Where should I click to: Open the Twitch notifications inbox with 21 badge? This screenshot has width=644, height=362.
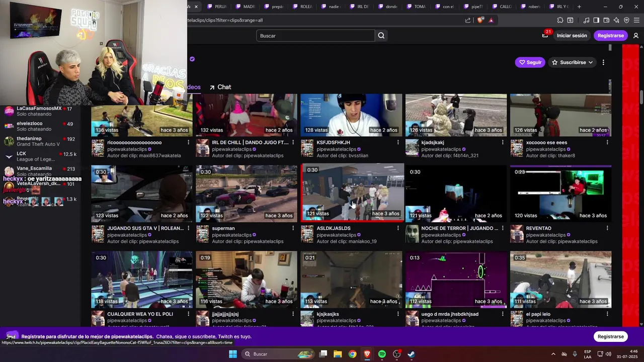(545, 35)
